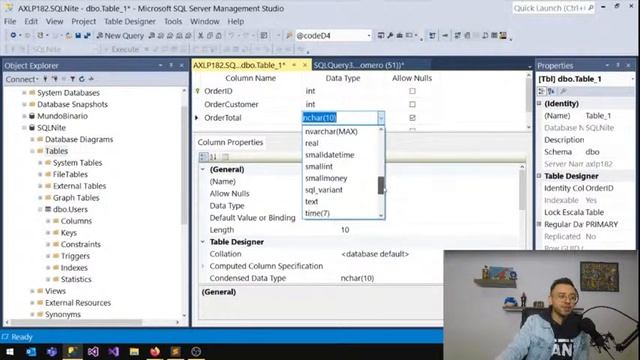The width and height of the screenshot is (640, 360).
Task: Toggle Allow Nulls checkbox for OrderCustomer
Action: [412, 104]
